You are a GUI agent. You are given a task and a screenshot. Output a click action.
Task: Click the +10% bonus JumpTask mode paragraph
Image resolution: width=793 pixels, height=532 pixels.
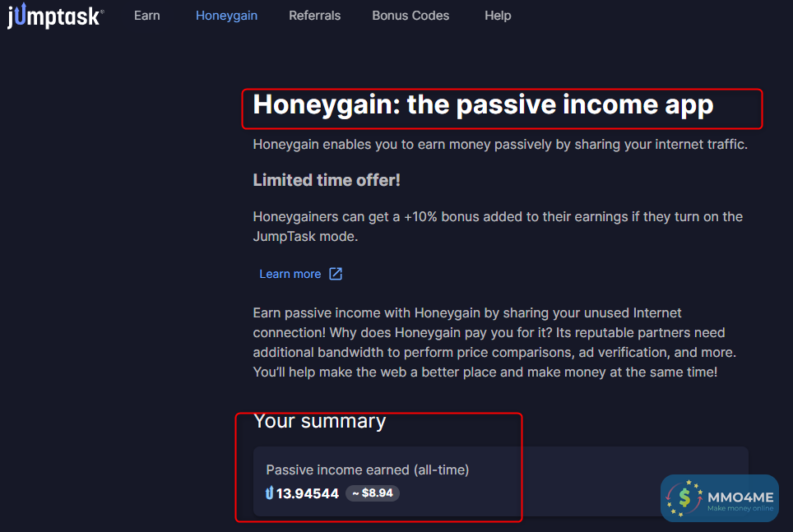(498, 227)
